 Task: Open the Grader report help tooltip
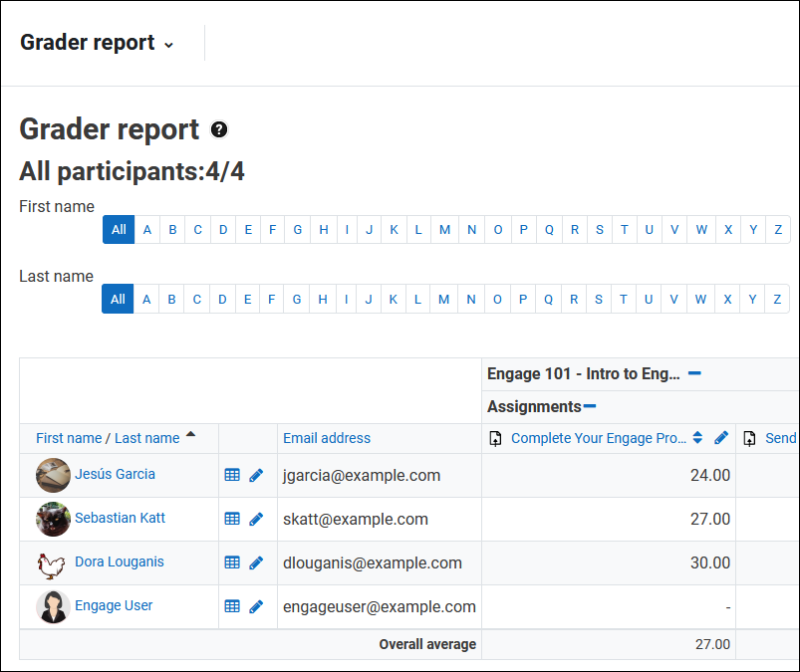point(219,129)
